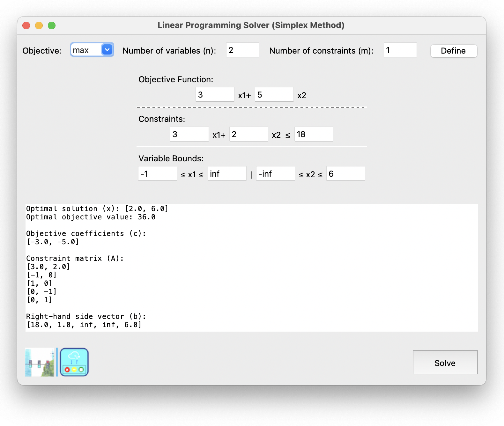This screenshot has height=426, width=504.
Task: Edit the constraint x2 coefficient field
Action: coord(248,134)
